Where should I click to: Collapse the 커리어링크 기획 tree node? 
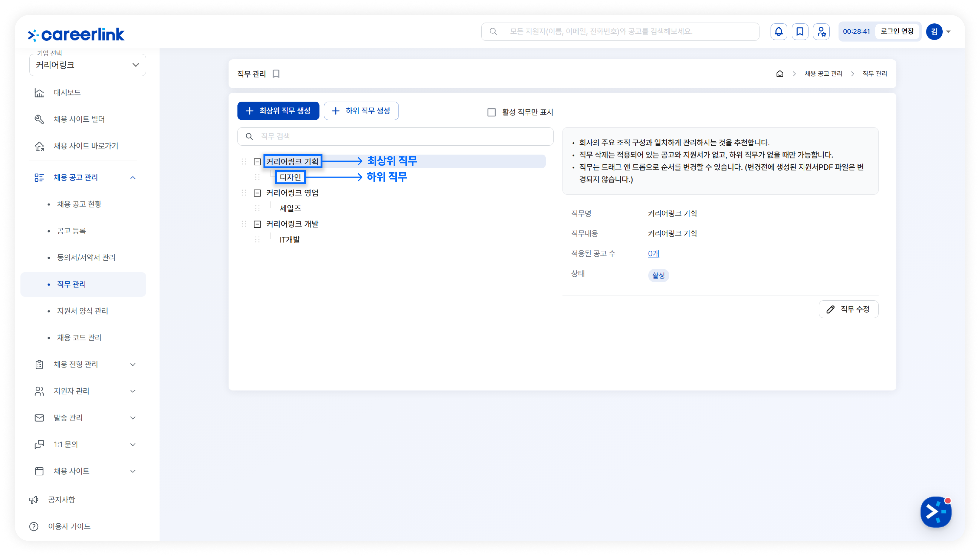257,162
